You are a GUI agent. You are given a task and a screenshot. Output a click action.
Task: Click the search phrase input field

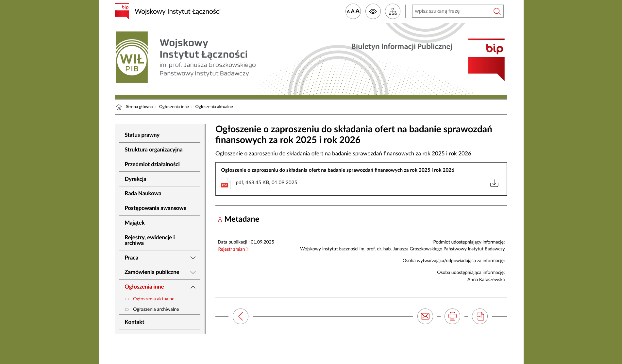click(x=451, y=11)
